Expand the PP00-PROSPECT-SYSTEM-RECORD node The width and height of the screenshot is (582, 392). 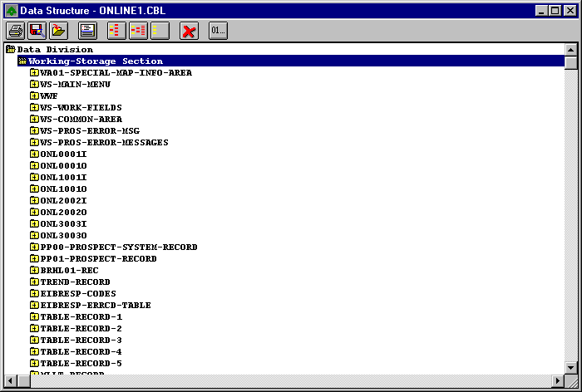(x=34, y=247)
